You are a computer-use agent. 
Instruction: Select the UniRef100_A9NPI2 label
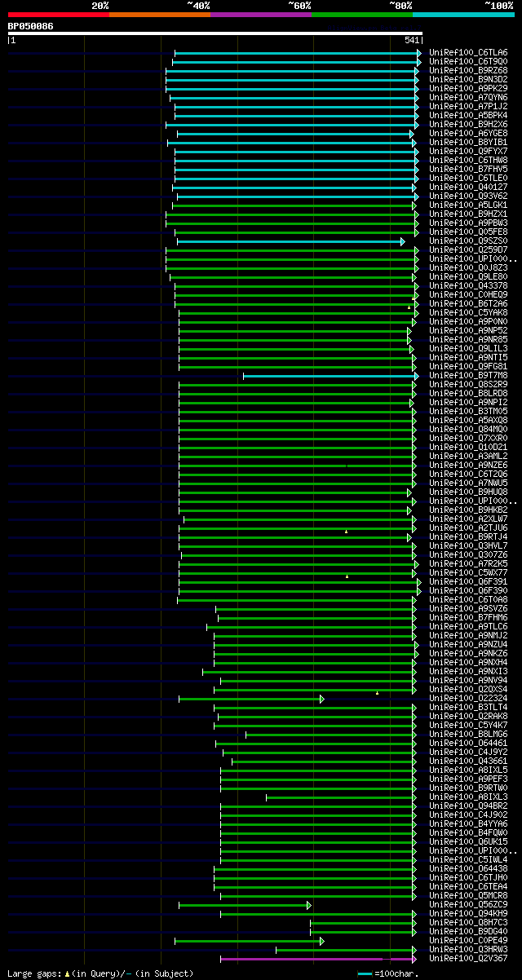click(x=468, y=402)
